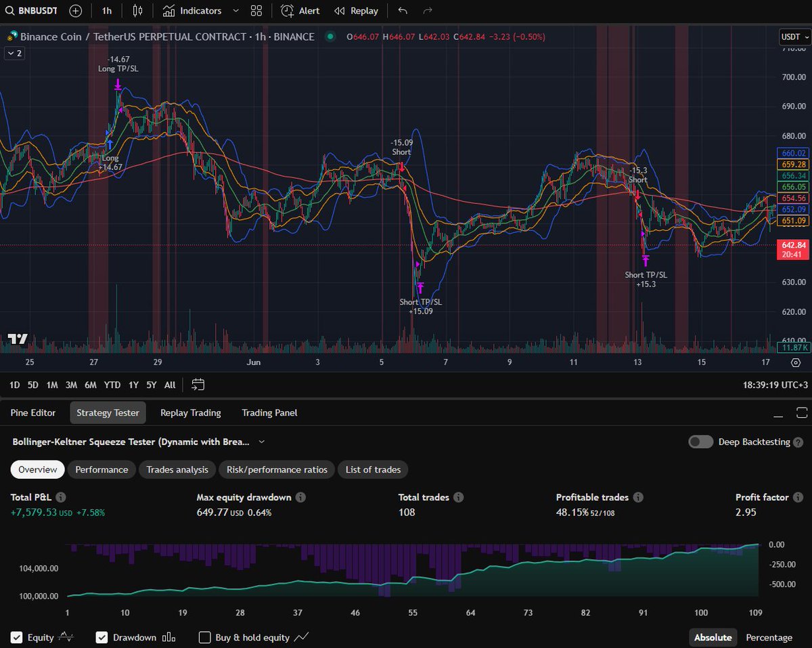
Task: Set date range to All
Action: (170, 385)
